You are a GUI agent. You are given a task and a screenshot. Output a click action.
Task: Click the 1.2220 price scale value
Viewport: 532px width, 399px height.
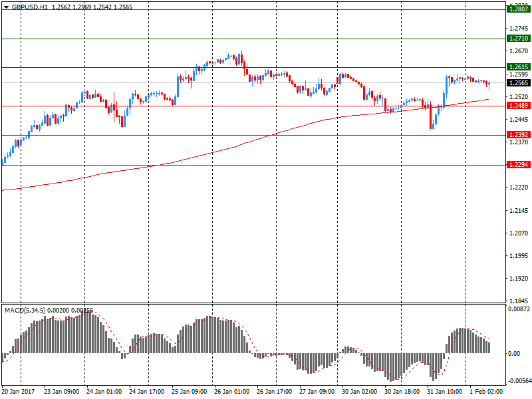pyautogui.click(x=519, y=188)
